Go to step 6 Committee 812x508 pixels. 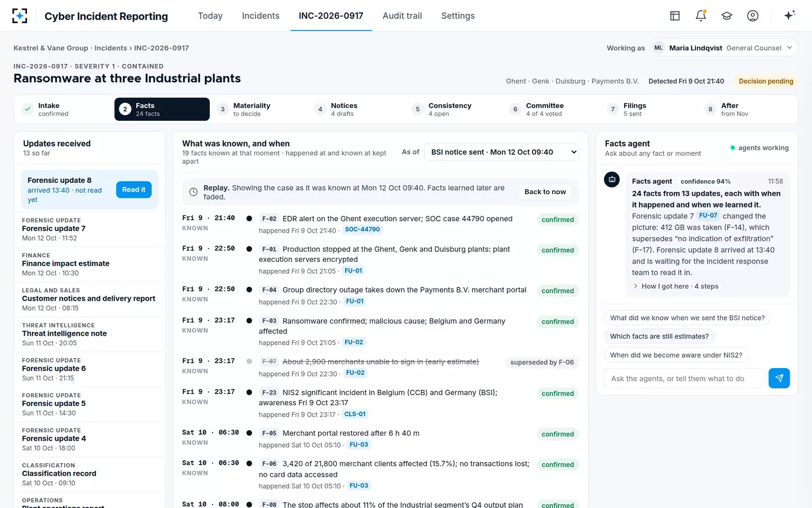(552, 110)
